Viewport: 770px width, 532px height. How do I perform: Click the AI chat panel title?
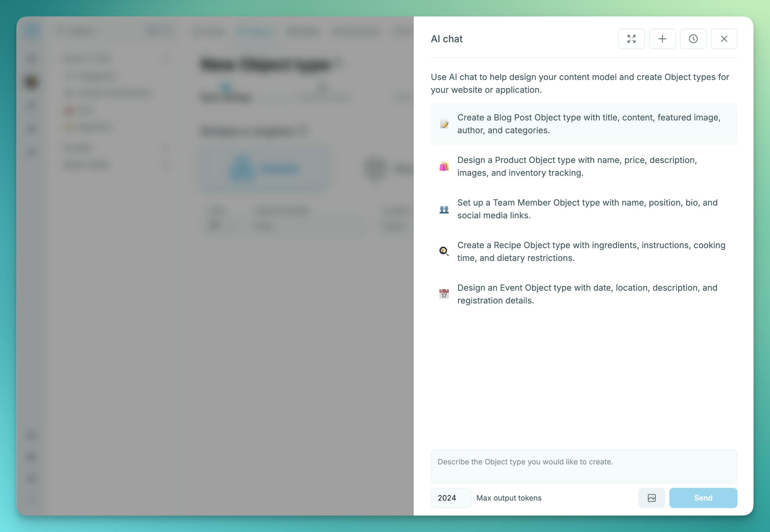447,39
